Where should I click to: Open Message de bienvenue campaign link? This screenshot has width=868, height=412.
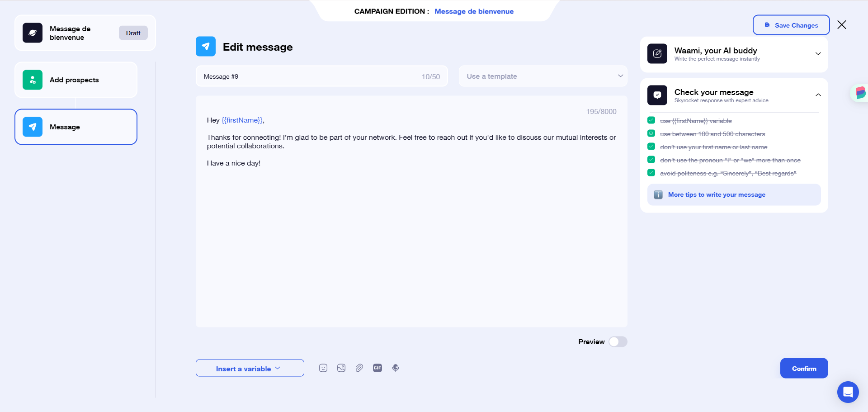(474, 11)
